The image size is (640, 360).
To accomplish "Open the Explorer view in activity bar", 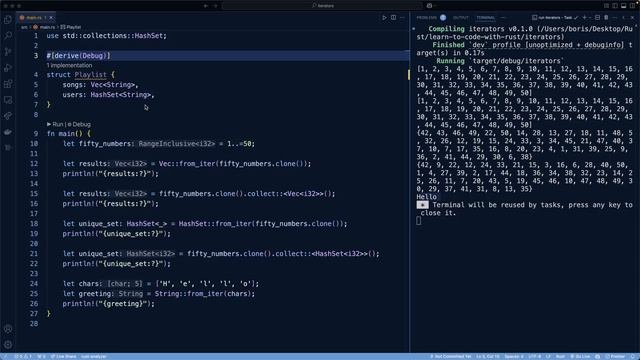I will point(8,20).
